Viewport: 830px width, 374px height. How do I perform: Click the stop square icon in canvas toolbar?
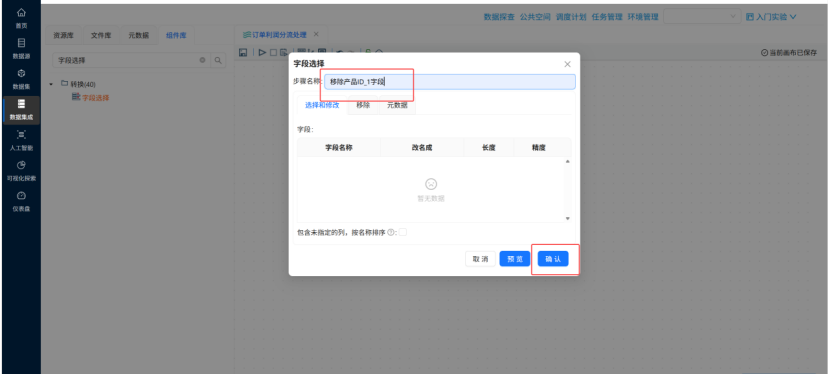(273, 52)
